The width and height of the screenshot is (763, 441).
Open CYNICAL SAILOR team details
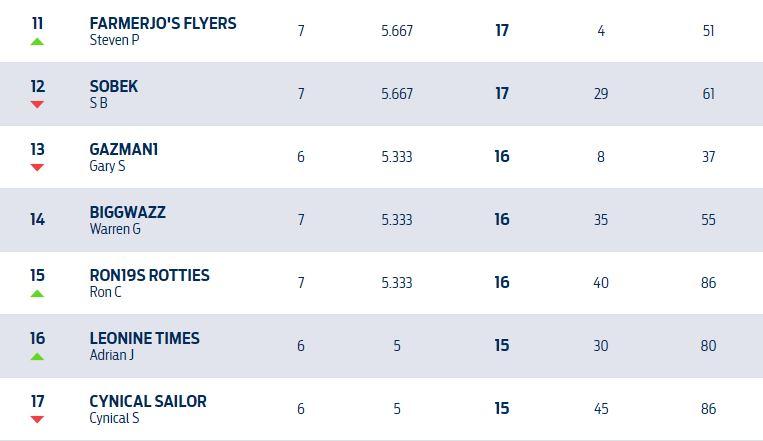(x=148, y=401)
